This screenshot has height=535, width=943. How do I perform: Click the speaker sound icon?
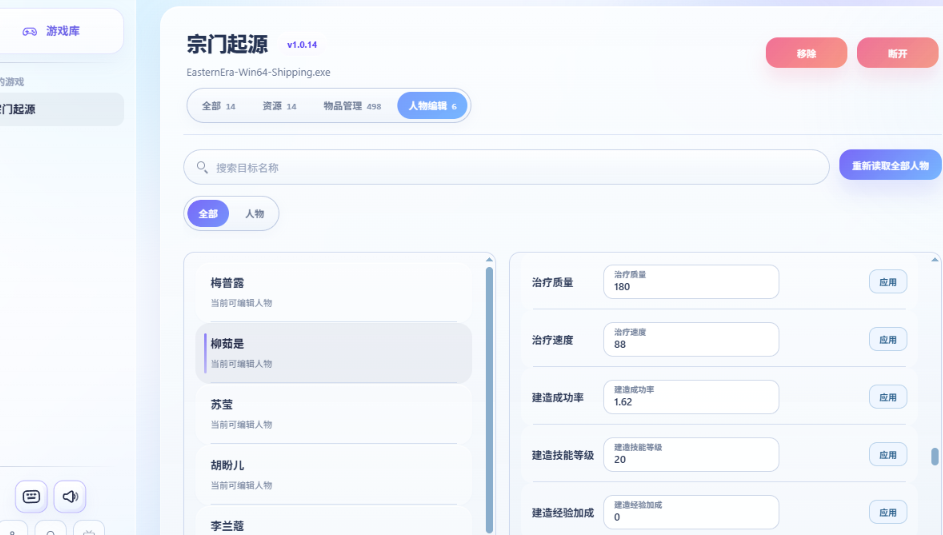[x=70, y=496]
